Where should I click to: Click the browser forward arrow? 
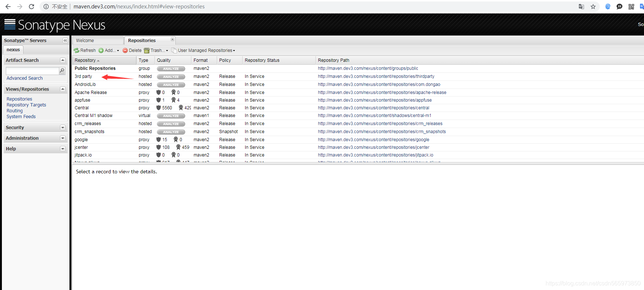click(20, 7)
